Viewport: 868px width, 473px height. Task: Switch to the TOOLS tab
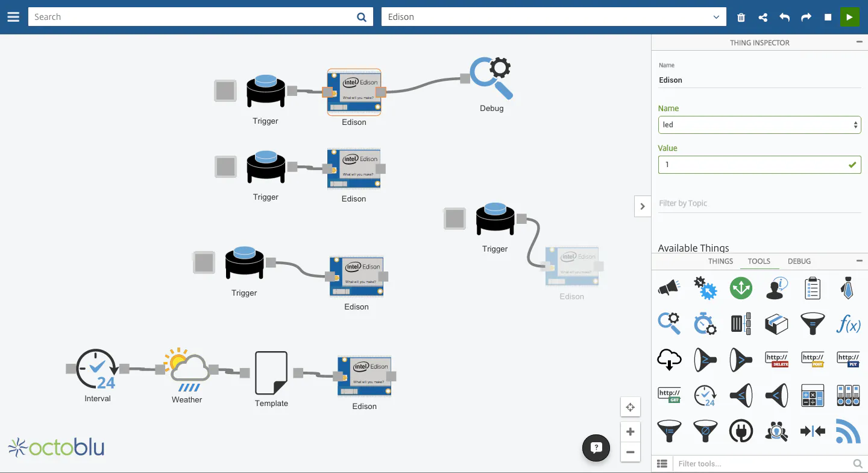click(x=759, y=261)
